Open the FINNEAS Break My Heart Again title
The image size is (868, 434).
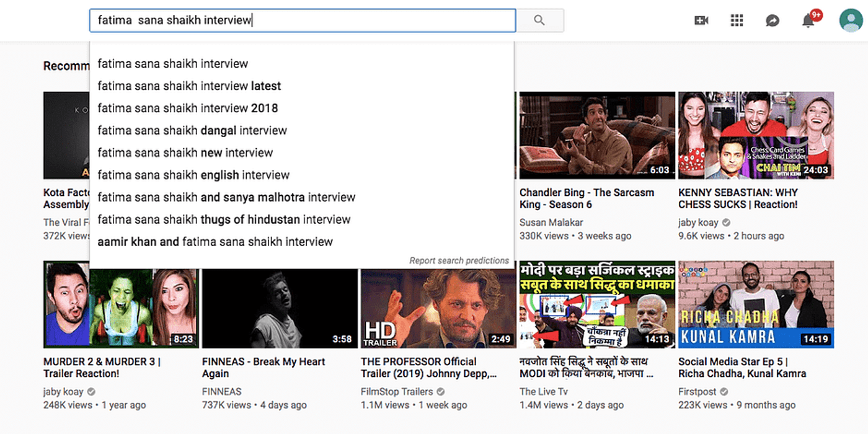tap(263, 368)
